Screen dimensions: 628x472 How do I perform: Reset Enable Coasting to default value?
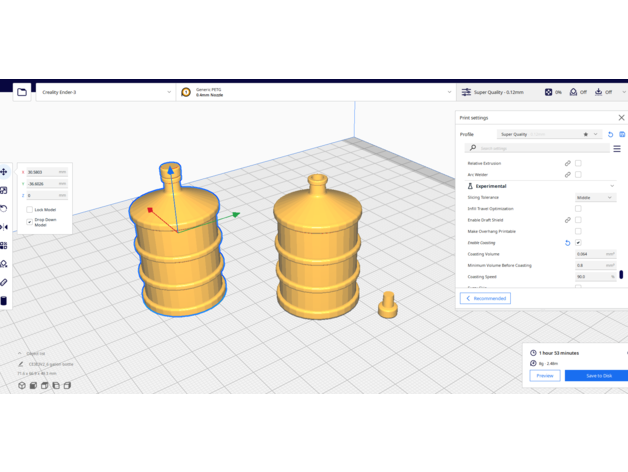(x=567, y=243)
